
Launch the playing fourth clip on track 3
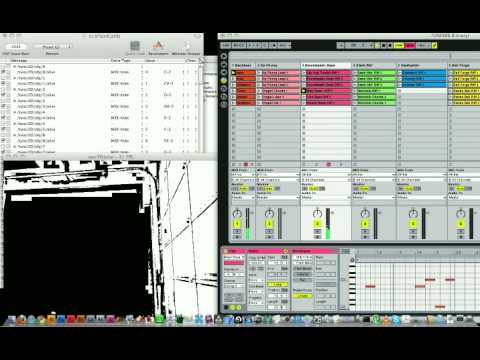pyautogui.click(x=304, y=91)
